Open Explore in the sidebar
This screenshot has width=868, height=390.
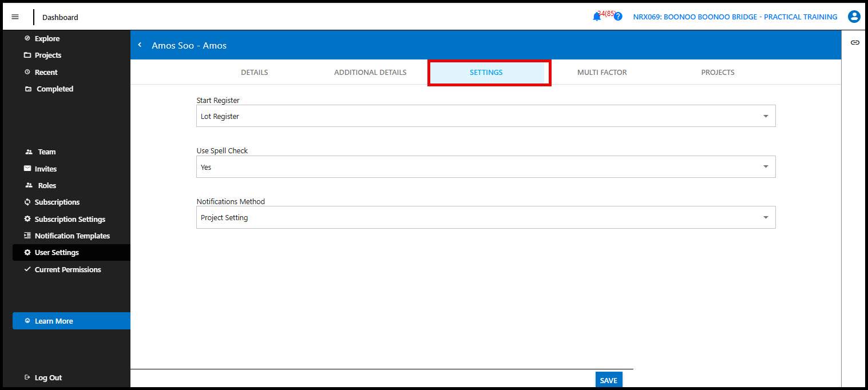(x=47, y=39)
